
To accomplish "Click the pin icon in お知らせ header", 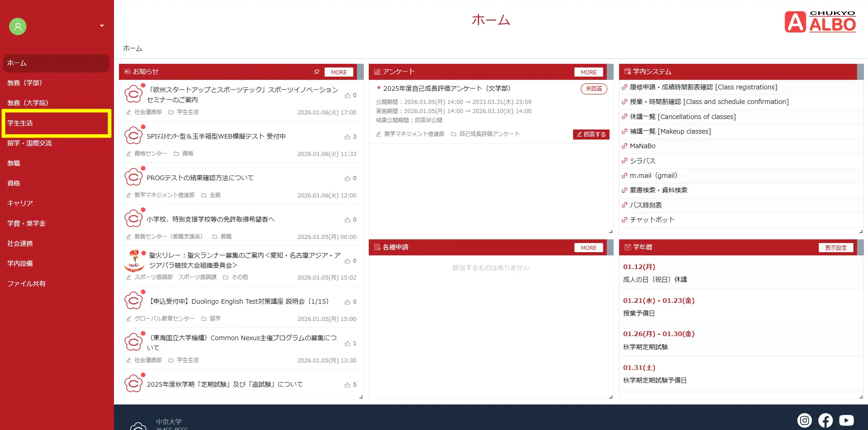I will (x=316, y=72).
